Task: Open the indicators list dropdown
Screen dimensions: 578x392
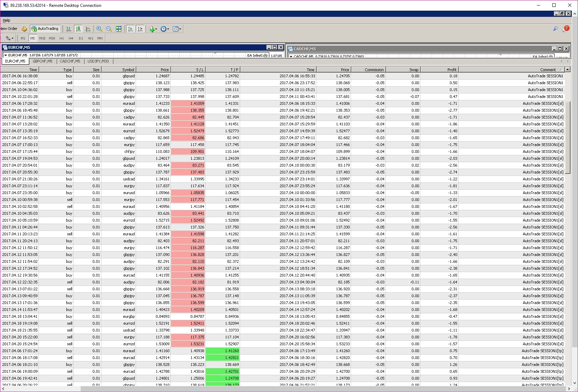Action: click(153, 29)
